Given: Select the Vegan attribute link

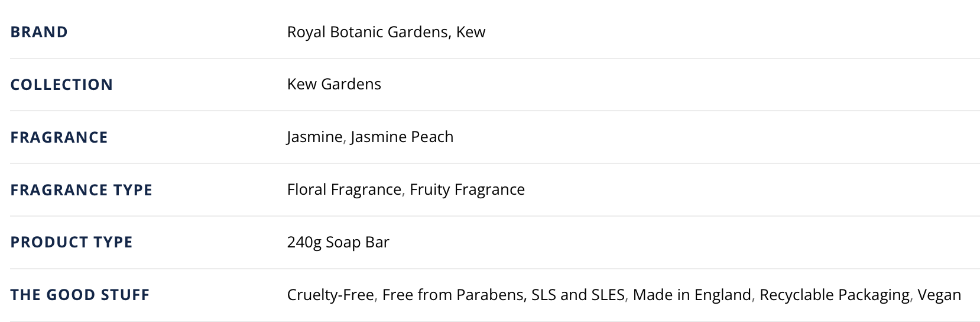Looking at the screenshot, I should point(939,295).
